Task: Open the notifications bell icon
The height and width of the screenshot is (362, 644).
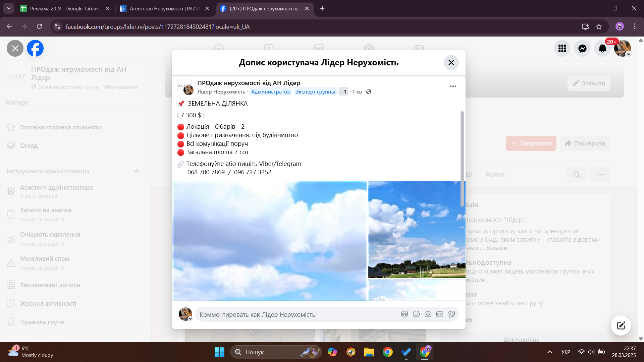Action: tap(602, 49)
